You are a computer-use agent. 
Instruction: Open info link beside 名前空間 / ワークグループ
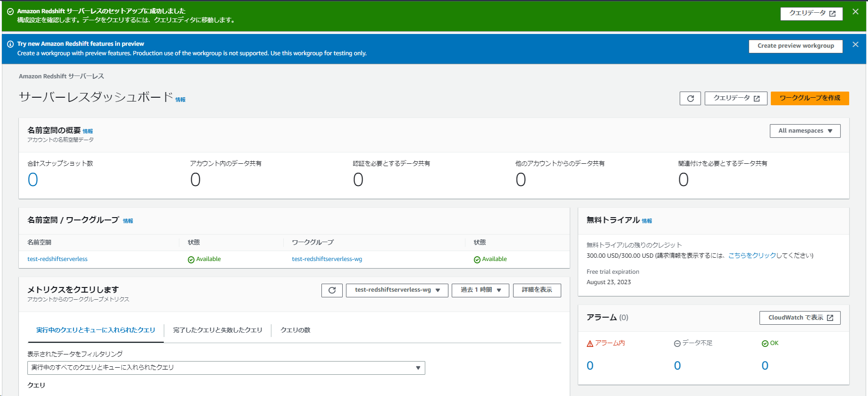[128, 221]
